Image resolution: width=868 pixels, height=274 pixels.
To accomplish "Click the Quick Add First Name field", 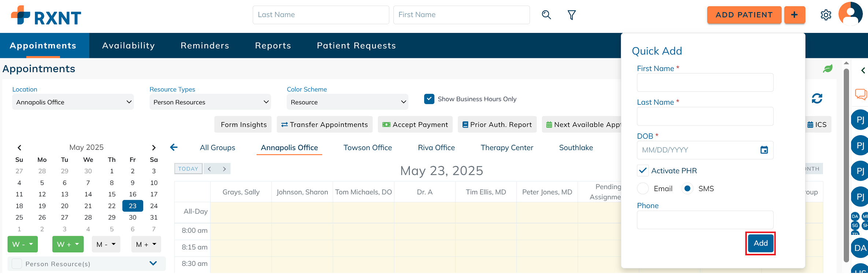I will pyautogui.click(x=705, y=83).
